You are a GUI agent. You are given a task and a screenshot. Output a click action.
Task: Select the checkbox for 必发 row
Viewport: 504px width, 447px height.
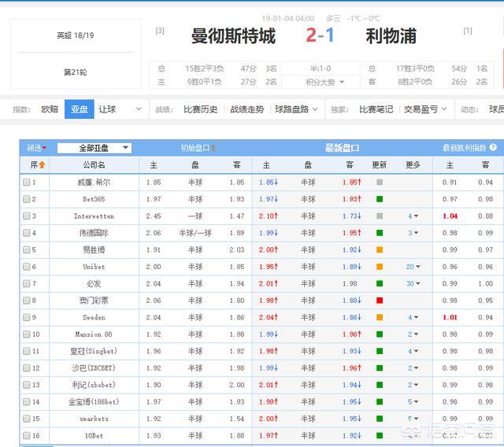(x=27, y=284)
